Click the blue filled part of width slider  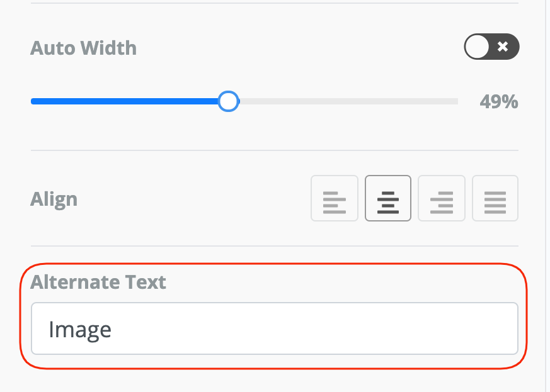(126, 101)
